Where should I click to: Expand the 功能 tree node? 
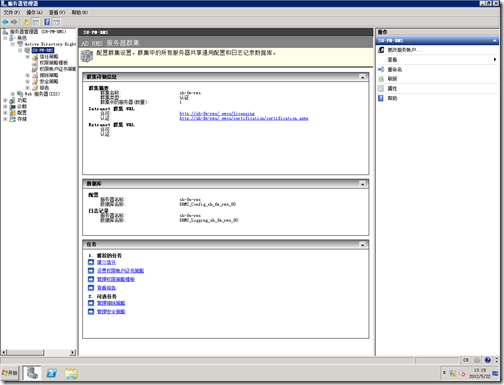pos(5,100)
